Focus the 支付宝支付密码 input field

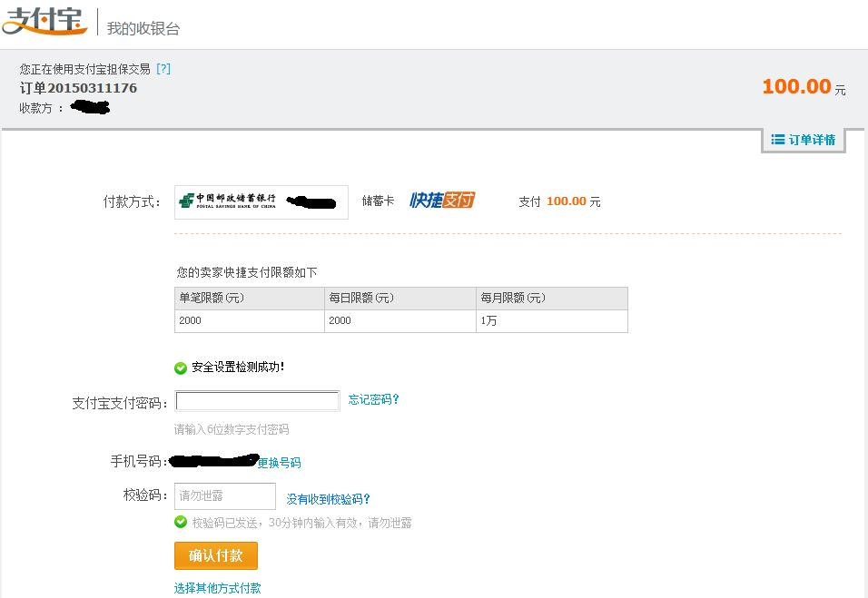coord(257,401)
